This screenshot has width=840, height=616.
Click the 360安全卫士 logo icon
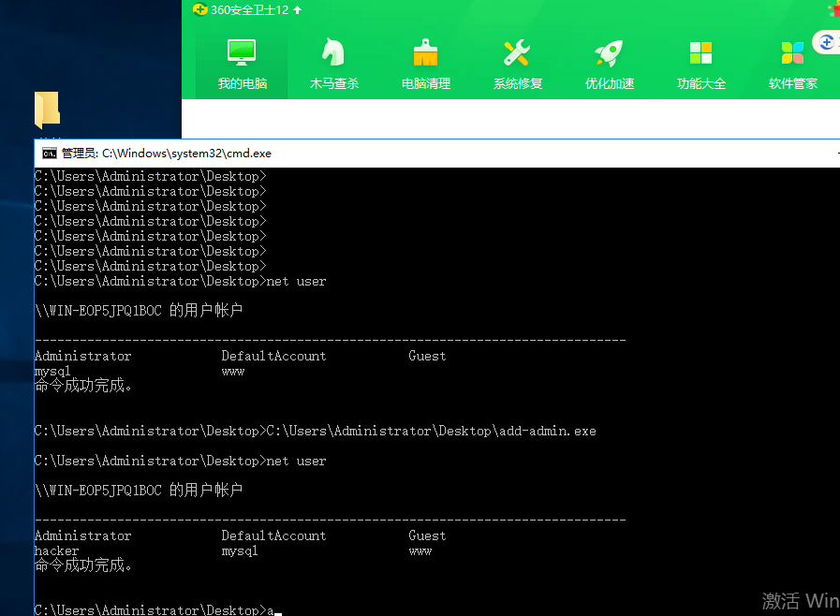[200, 9]
